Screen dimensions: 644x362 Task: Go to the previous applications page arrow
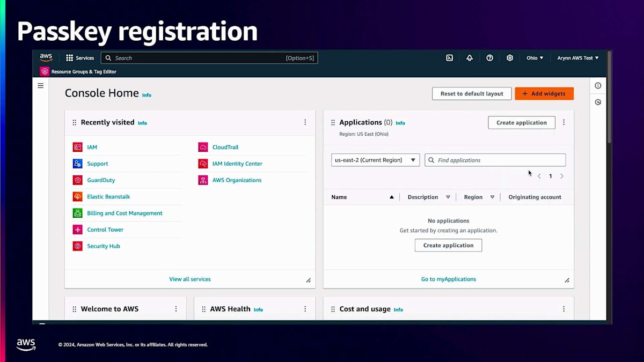coord(539,176)
